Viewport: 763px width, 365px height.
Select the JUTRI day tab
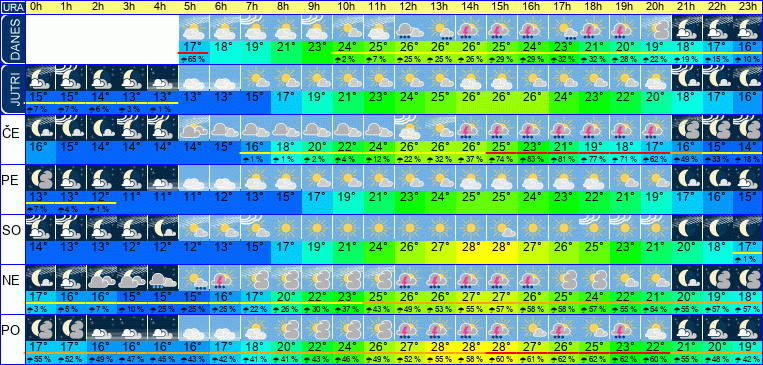pos(12,90)
